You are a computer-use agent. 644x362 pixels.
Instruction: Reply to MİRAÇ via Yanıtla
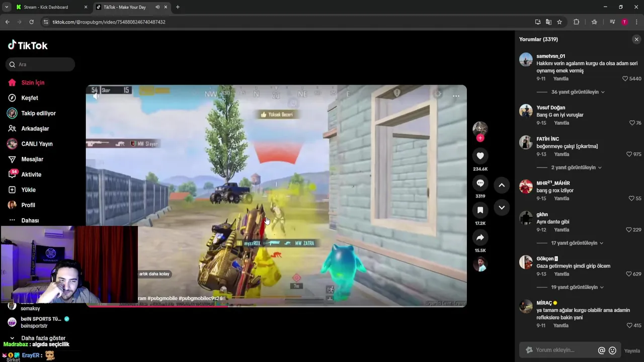[x=561, y=326]
